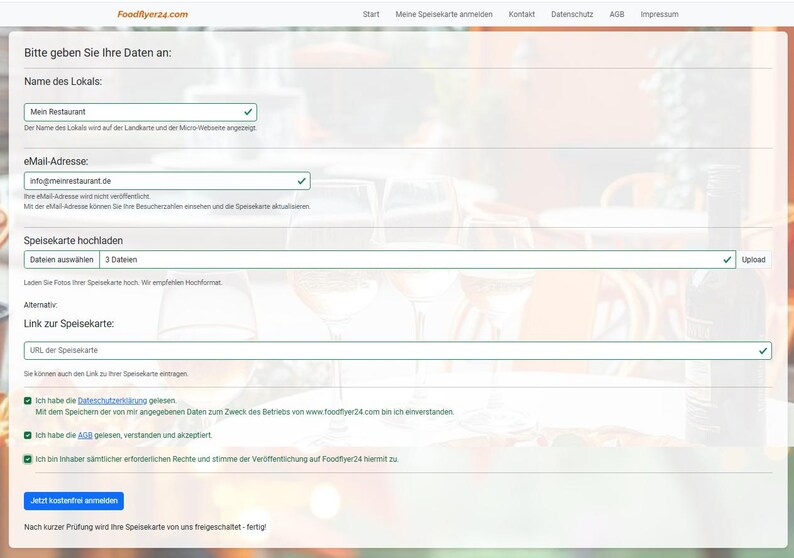This screenshot has height=558, width=794.
Task: Click the 'Sie können auch den Link' hint text
Action: point(106,374)
